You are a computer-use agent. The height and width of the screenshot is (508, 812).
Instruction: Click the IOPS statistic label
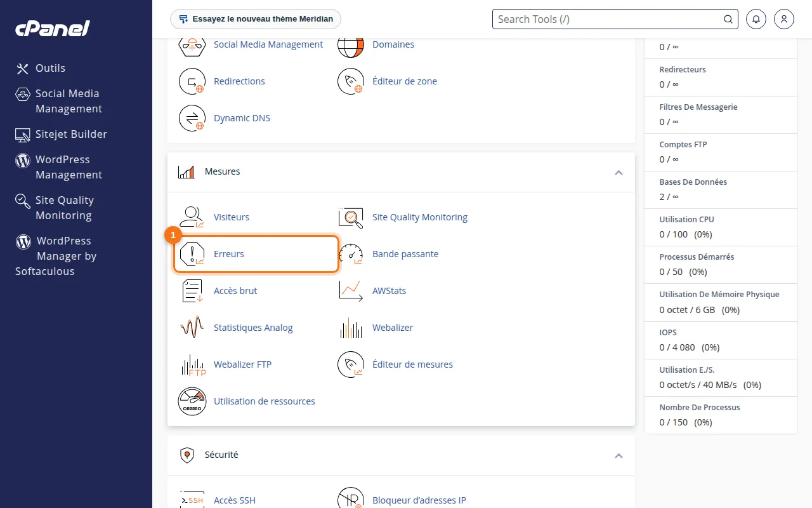tap(668, 333)
